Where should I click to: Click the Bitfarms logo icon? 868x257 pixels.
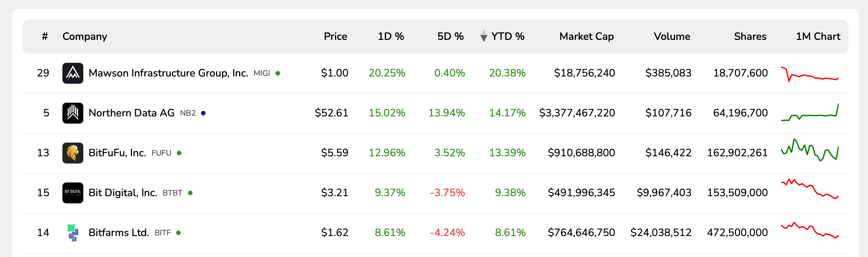(x=73, y=232)
